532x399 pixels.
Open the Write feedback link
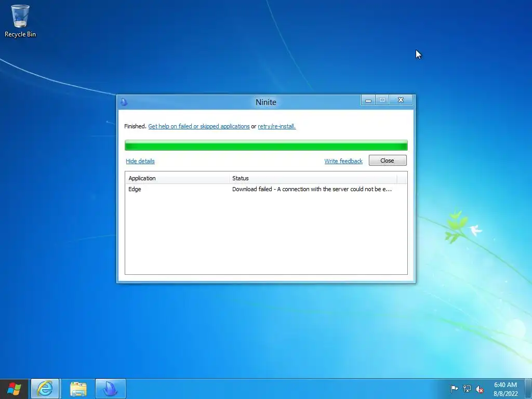(x=343, y=161)
